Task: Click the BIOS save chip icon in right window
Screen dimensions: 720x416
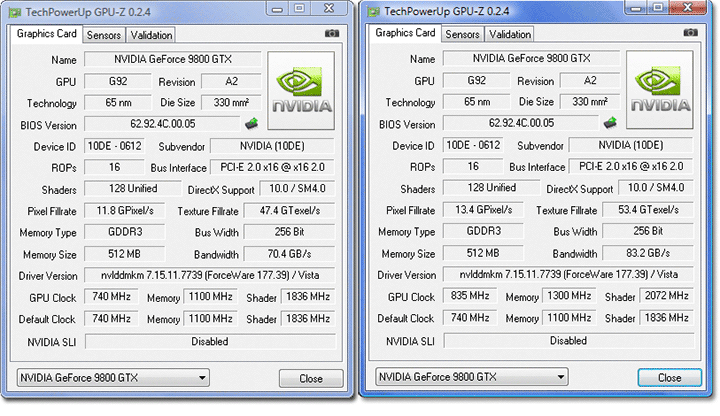Action: click(x=610, y=122)
